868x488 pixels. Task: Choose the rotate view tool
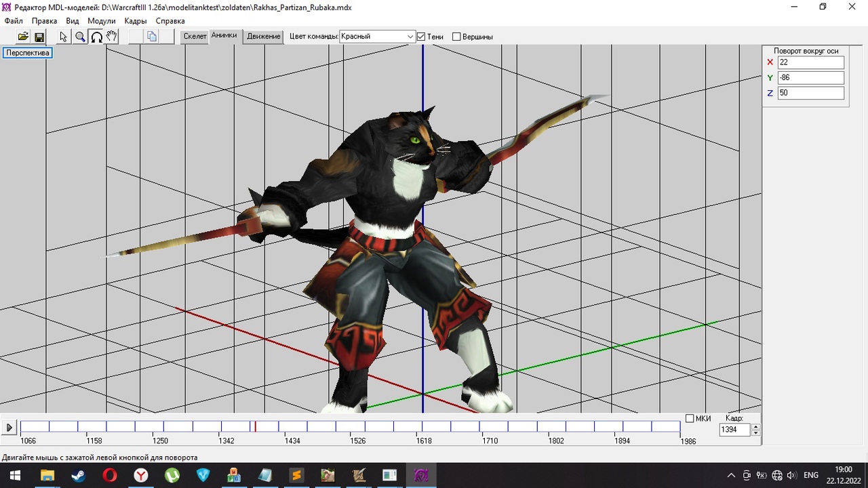point(96,37)
